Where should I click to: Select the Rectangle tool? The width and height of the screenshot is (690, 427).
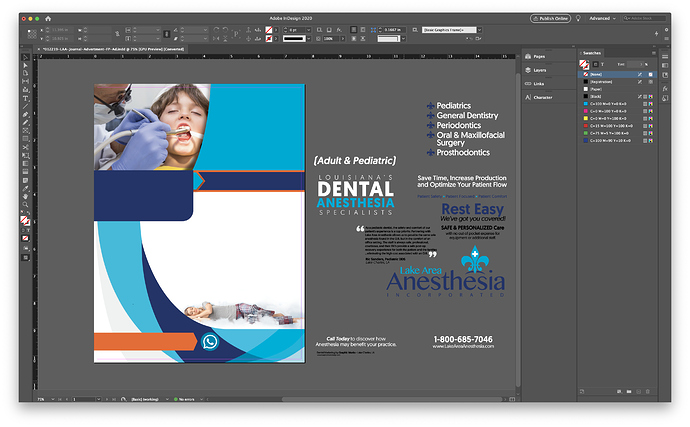(x=26, y=139)
